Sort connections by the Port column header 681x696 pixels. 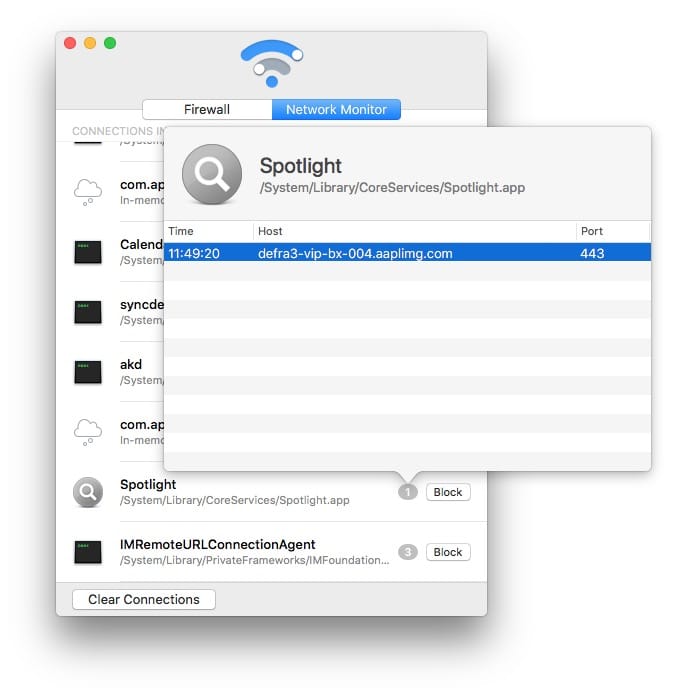click(x=614, y=231)
